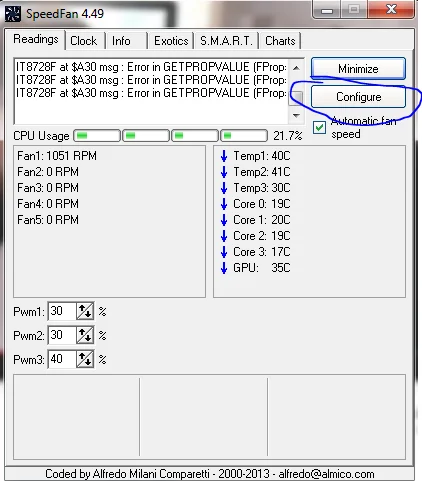Click the first CPU usage bar
Viewport: 422px width, 481px height.
coord(97,136)
